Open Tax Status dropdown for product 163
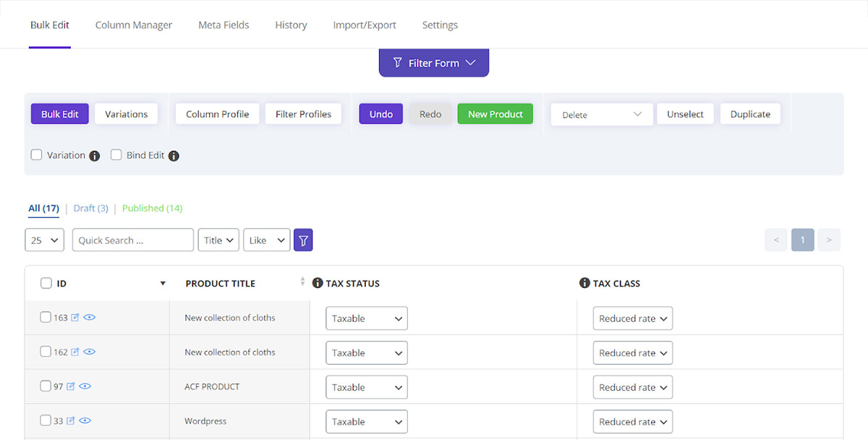The image size is (868, 440). click(367, 318)
